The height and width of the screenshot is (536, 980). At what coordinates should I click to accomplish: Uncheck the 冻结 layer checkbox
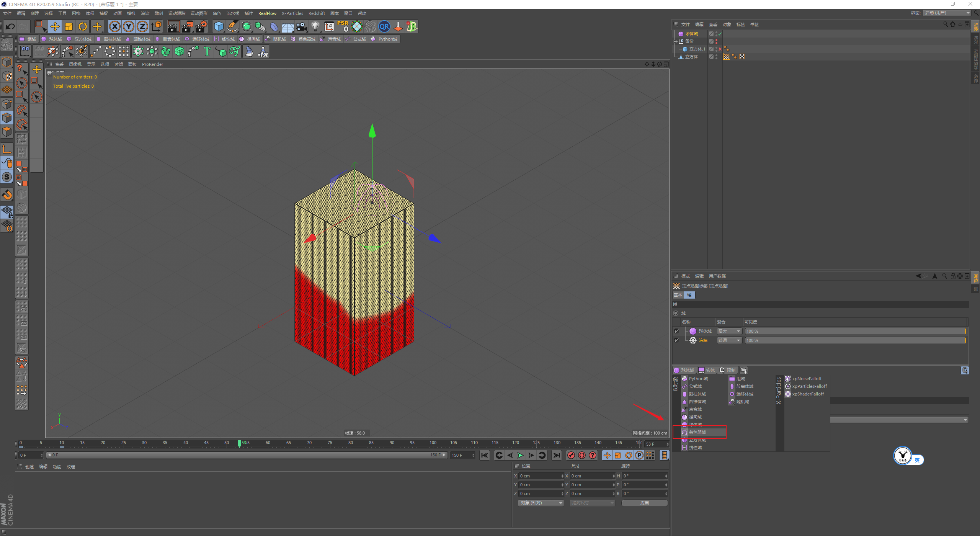[676, 340]
